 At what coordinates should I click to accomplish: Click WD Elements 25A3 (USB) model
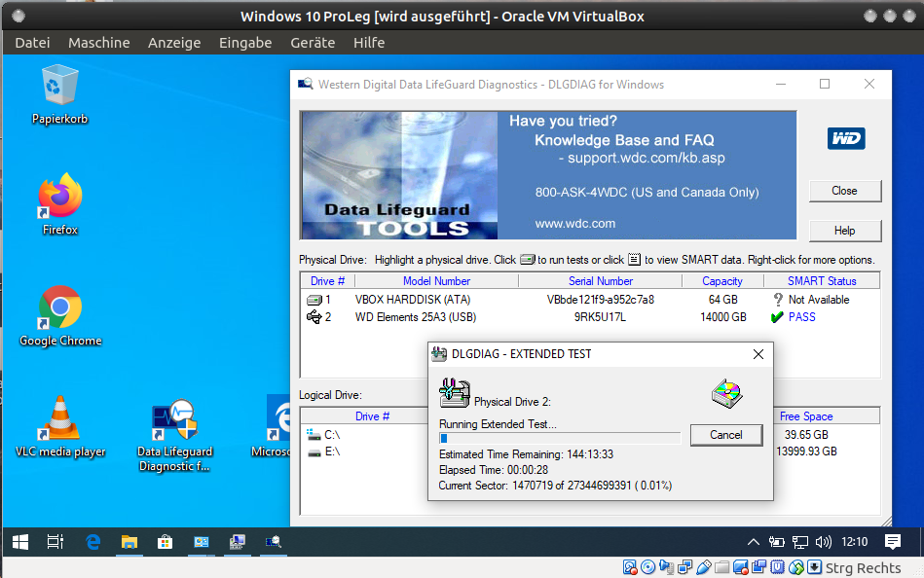(x=416, y=317)
